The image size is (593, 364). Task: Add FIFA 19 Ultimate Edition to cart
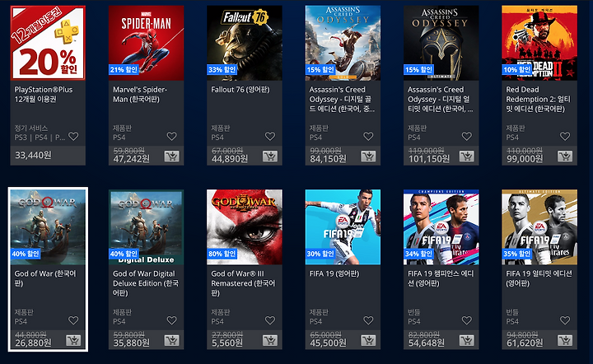tap(565, 340)
